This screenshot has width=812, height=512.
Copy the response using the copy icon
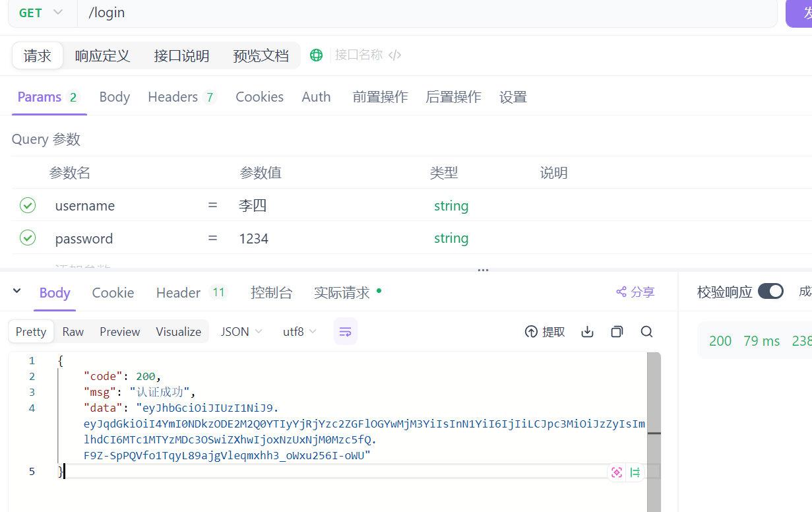coord(617,332)
